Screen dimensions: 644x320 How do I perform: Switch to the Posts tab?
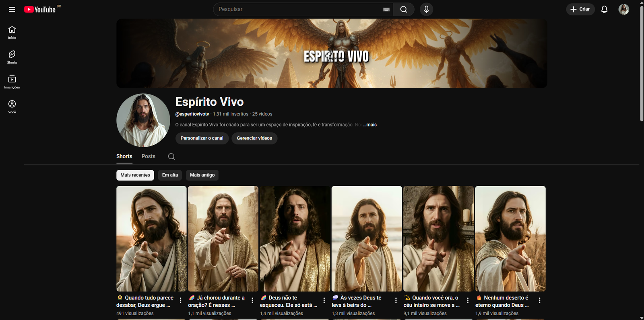click(x=149, y=156)
